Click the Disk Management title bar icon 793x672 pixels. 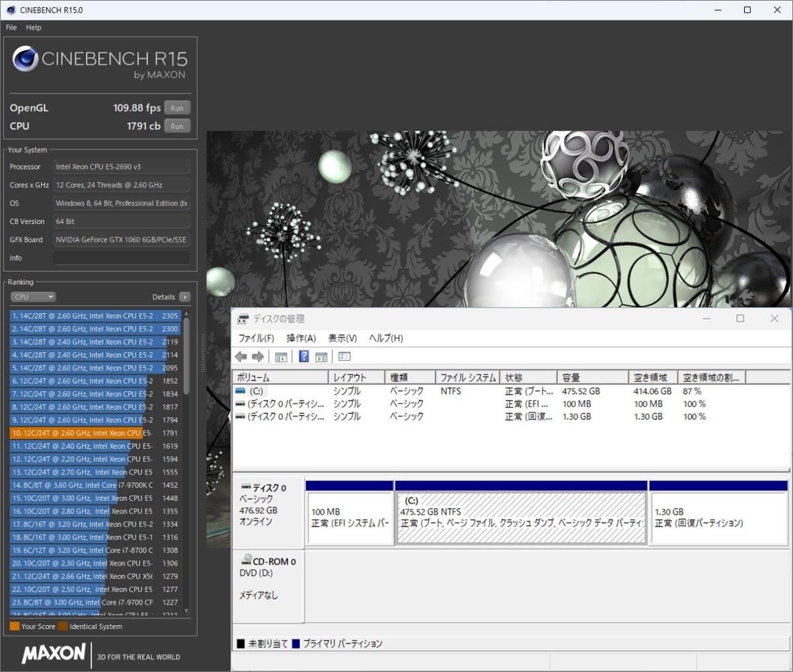[x=243, y=319]
